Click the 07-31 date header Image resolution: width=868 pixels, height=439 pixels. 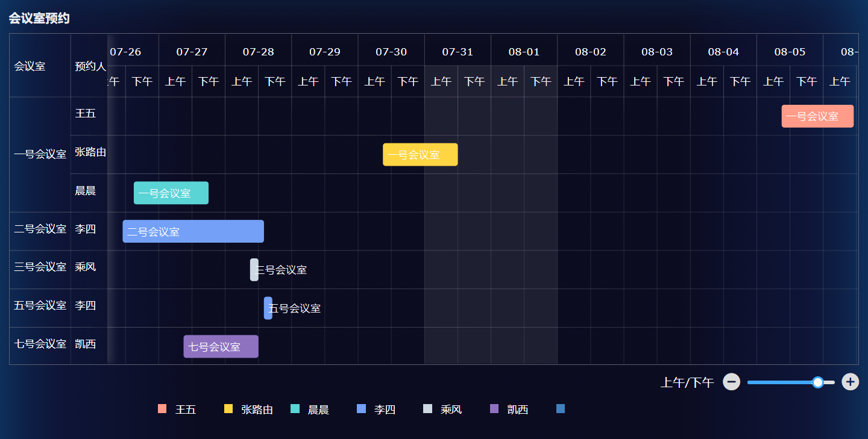tap(458, 52)
